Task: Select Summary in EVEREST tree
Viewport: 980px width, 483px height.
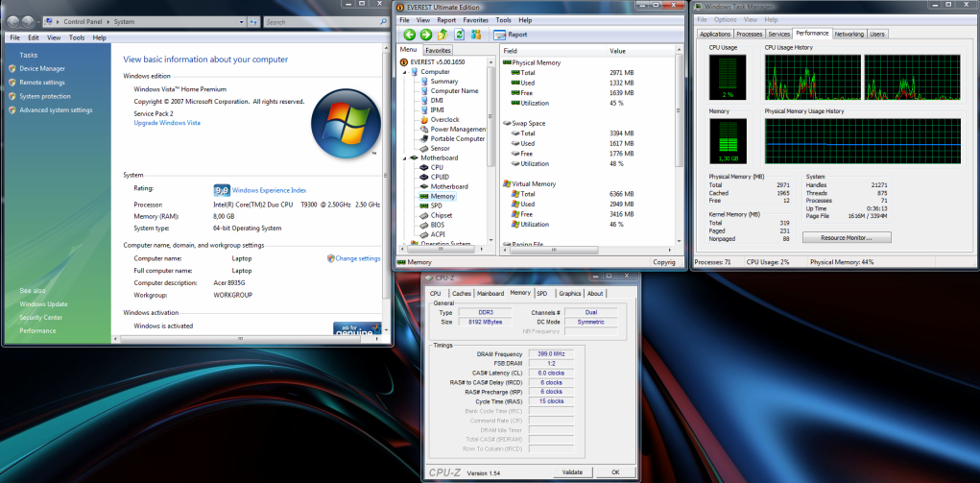Action: pos(443,82)
